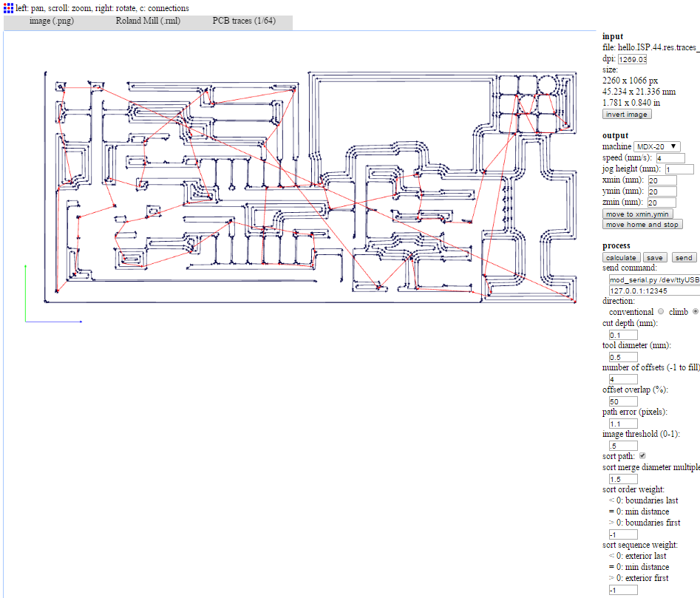
Task: Toggle the sort path checkbox
Action: (642, 455)
